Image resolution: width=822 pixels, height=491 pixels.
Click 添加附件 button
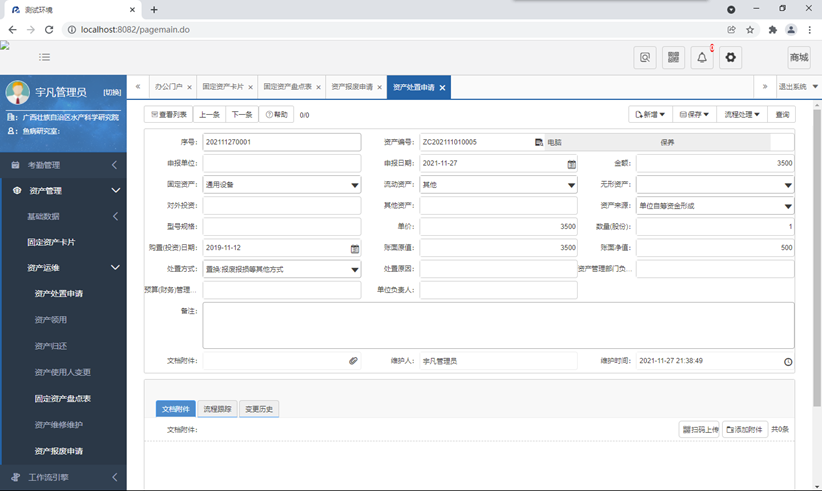click(x=745, y=429)
